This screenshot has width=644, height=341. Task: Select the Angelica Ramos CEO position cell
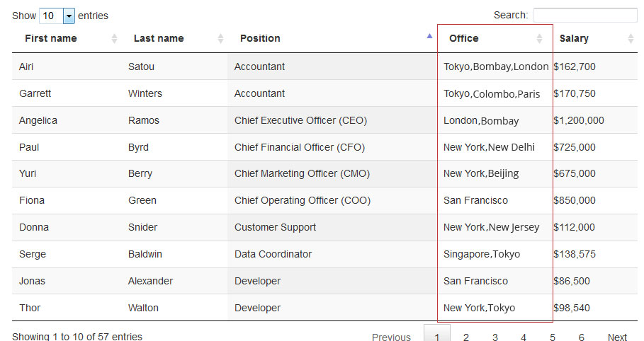pyautogui.click(x=300, y=120)
